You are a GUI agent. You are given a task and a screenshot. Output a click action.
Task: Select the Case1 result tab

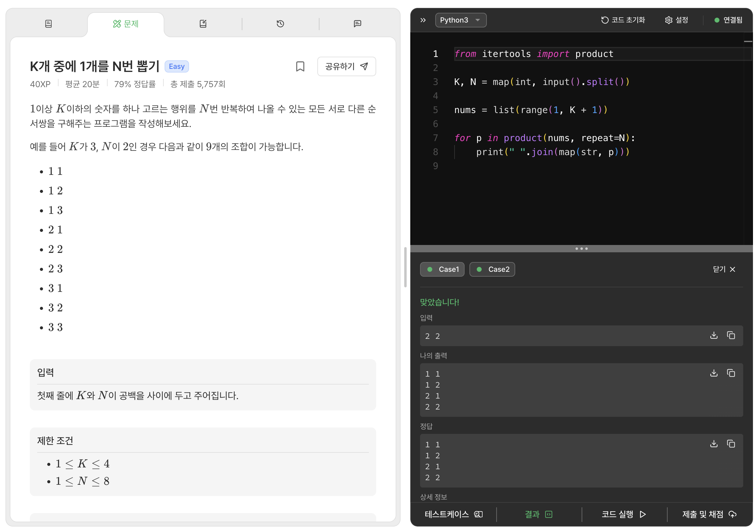(x=442, y=269)
